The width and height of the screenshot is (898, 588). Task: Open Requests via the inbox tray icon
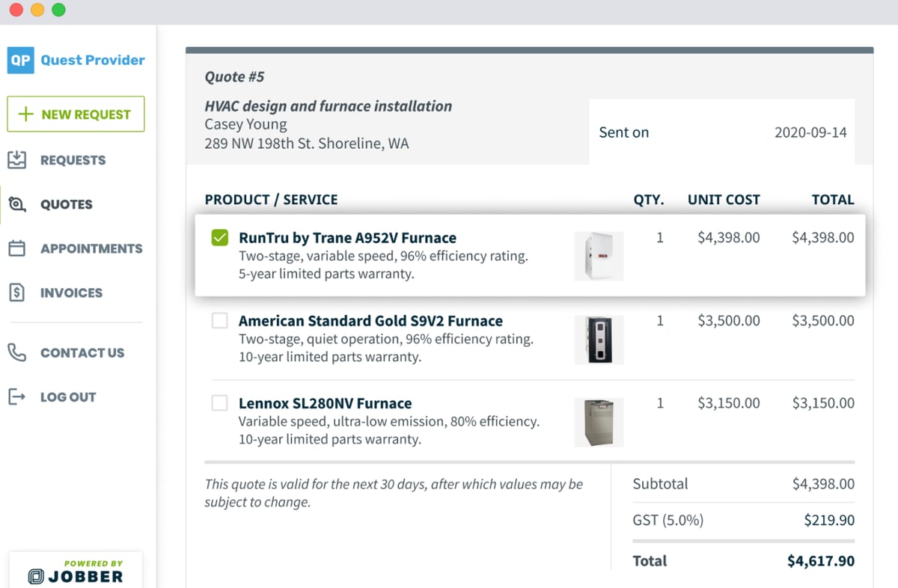[x=17, y=159]
